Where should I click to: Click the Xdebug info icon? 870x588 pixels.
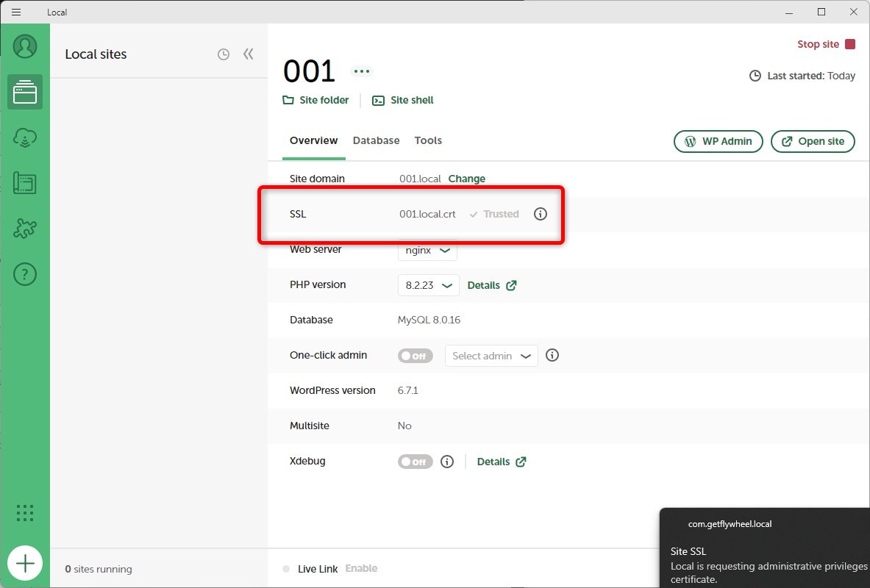(x=447, y=461)
